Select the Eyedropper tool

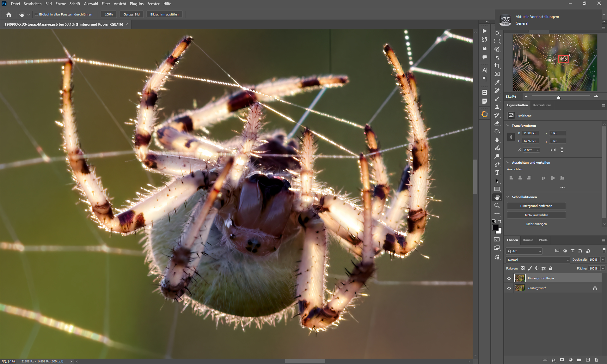(x=497, y=82)
